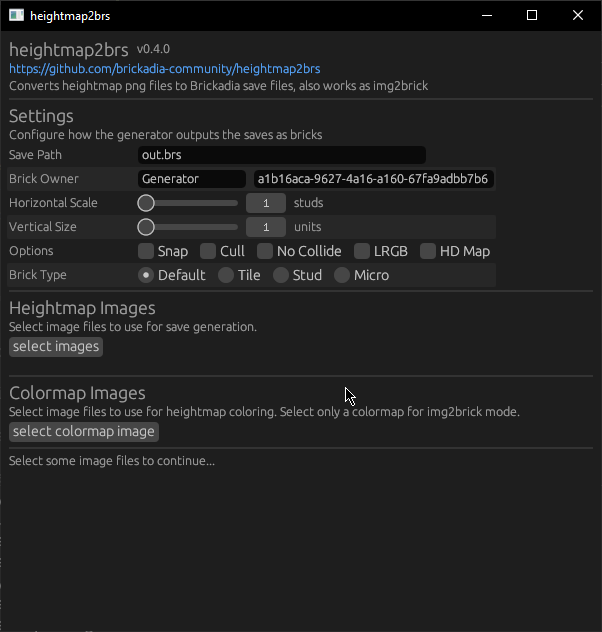The width and height of the screenshot is (602, 632).
Task: Click the Horizontal Scale label
Action: (x=53, y=203)
